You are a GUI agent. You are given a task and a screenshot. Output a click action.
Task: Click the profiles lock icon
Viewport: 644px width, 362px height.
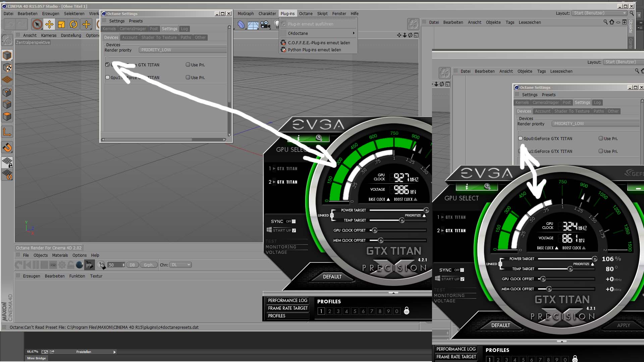point(407,311)
